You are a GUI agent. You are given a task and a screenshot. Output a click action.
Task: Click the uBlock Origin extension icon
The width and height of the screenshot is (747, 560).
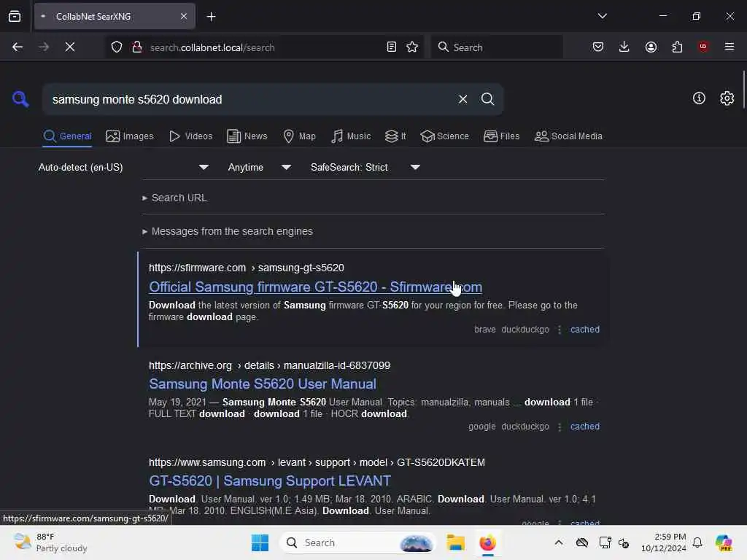pos(703,47)
